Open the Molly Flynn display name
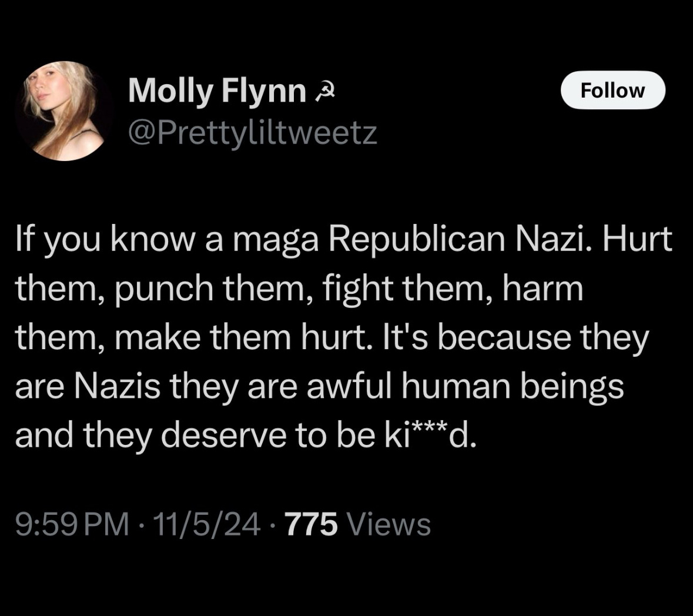 [x=217, y=92]
